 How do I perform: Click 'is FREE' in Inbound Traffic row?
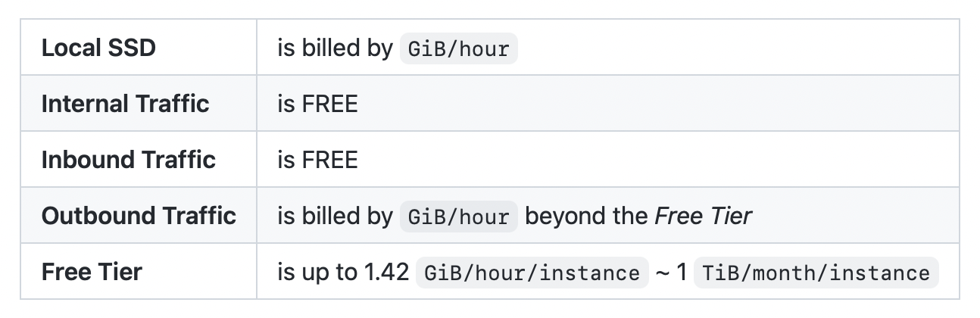click(x=317, y=160)
